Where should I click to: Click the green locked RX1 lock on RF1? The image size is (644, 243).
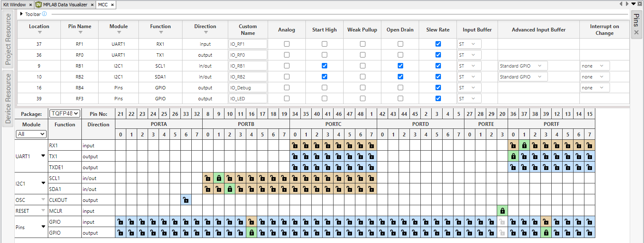point(524,146)
